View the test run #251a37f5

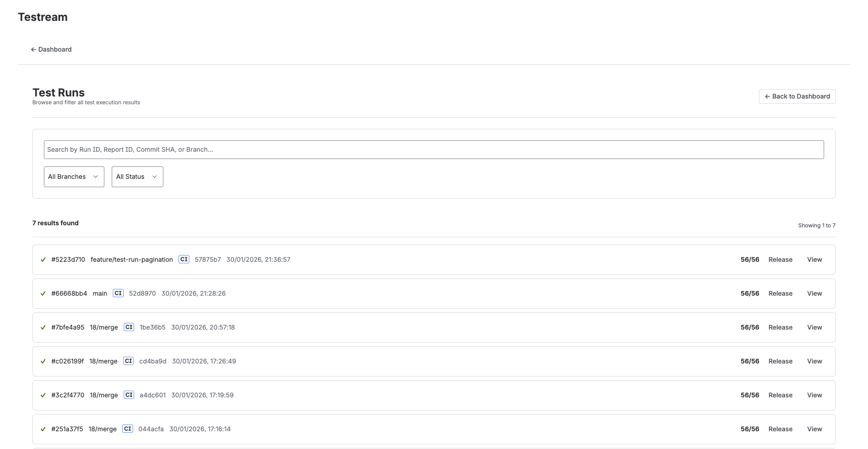point(814,429)
